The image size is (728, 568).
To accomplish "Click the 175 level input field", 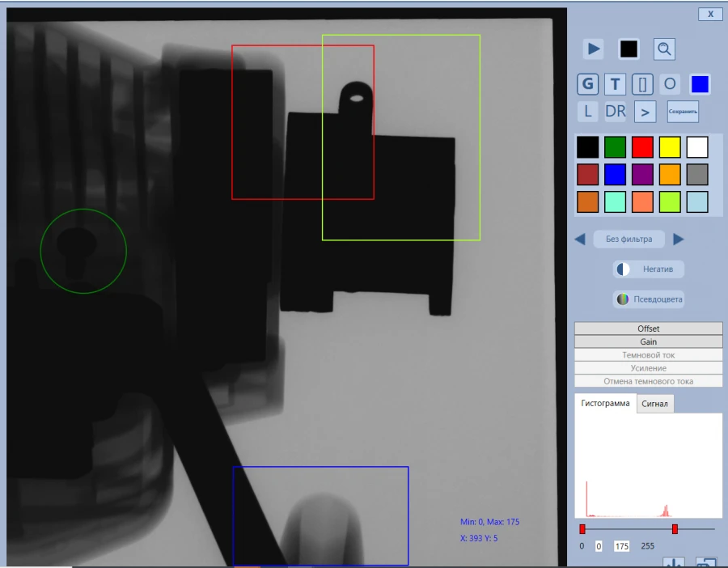I will pos(620,546).
